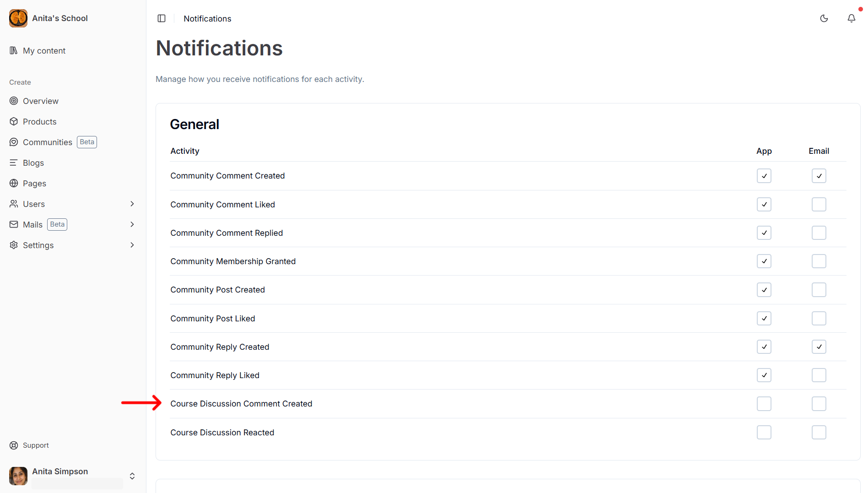868x493 pixels.
Task: Enable Email for Community Post Liked
Action: pos(819,319)
